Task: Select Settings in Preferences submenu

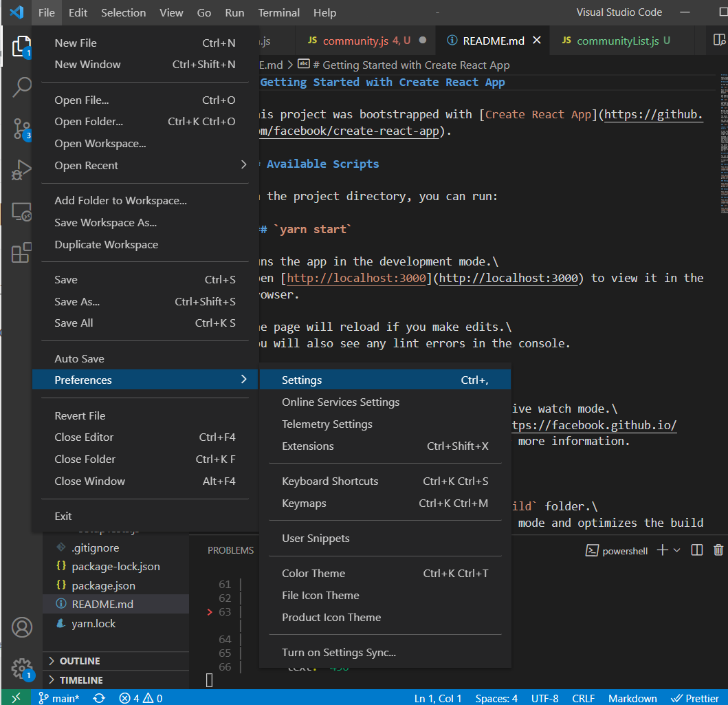Action: (385, 380)
